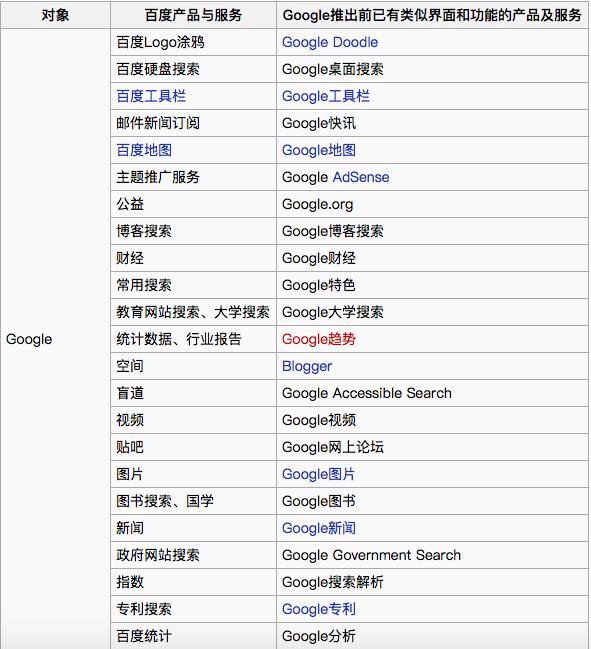
Task: Select the 博客搜索 cell in Baidu column
Action: (193, 231)
